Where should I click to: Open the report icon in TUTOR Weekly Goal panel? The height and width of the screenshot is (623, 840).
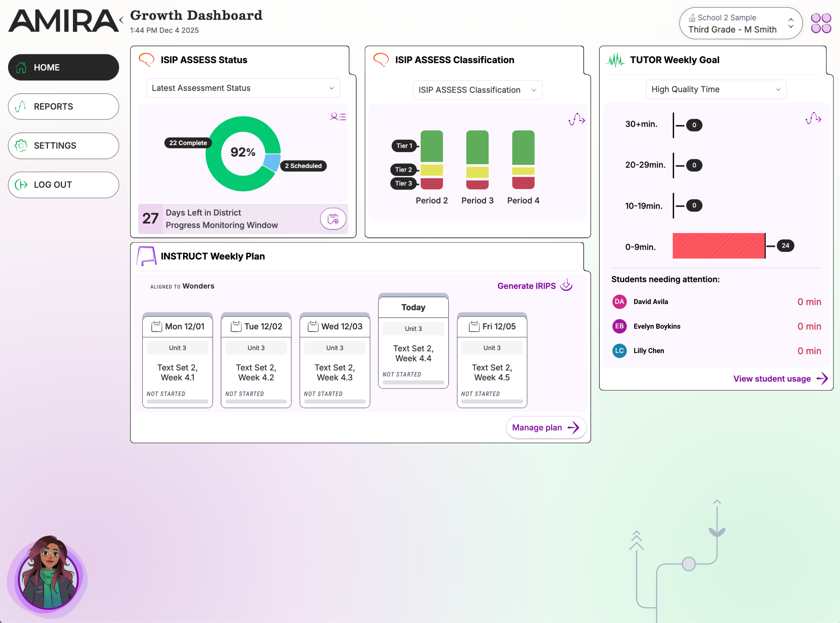tap(813, 119)
